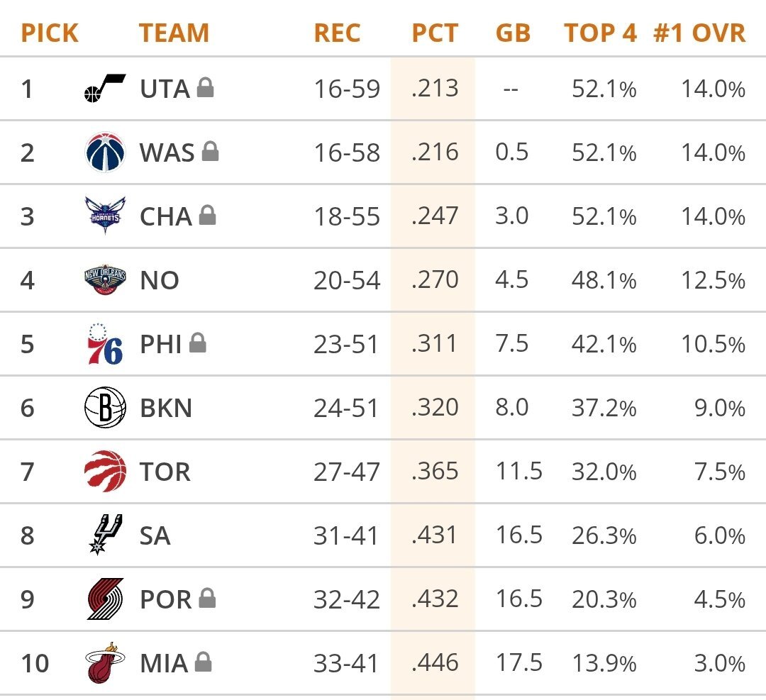Sort by the PCT column header
This screenshot has height=700, width=766.
(434, 33)
